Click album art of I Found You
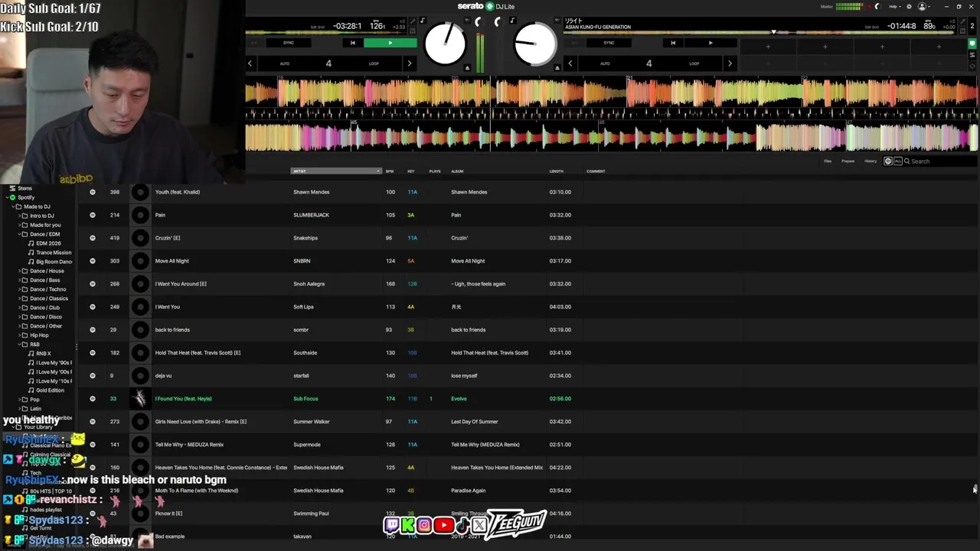Viewport: 980px width, 551px height. 140,398
